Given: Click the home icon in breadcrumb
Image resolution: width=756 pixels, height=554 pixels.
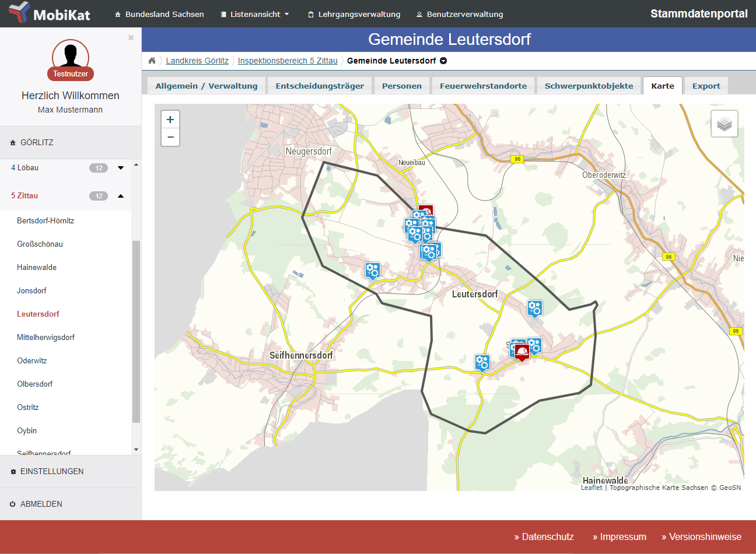Looking at the screenshot, I should point(152,61).
